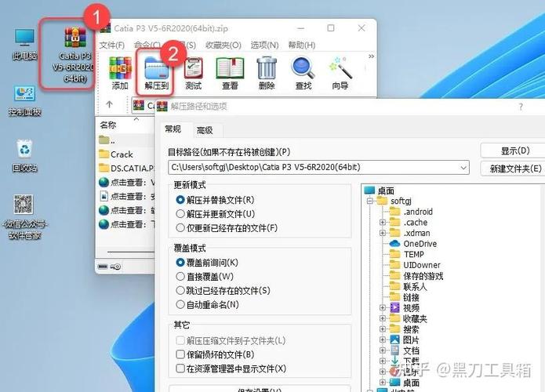The width and height of the screenshot is (545, 392).
Task: Switch to the 常规 tab
Action: pos(173,129)
